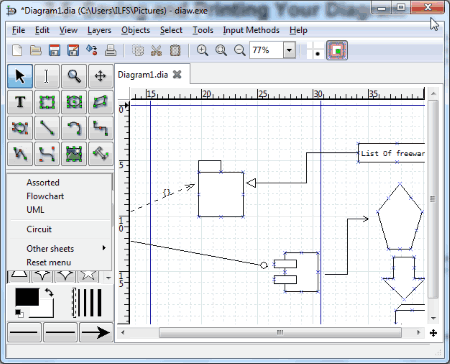Screen dimensions: 450x364
Task: Choose Flowchart from the sheet menu
Action: (45, 196)
